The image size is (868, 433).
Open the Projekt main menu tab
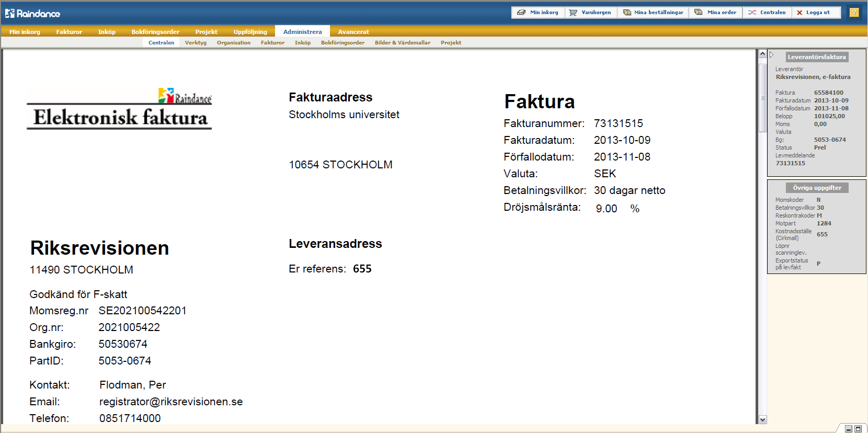point(206,32)
